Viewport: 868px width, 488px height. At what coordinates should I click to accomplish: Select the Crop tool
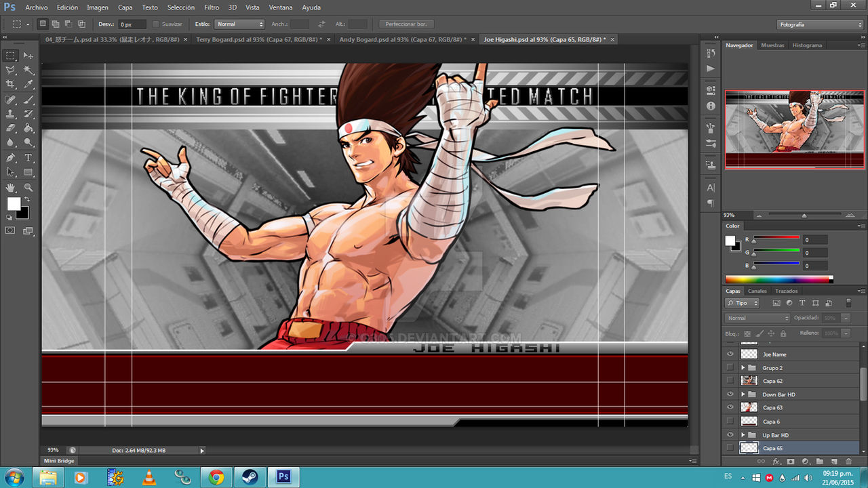(x=10, y=85)
